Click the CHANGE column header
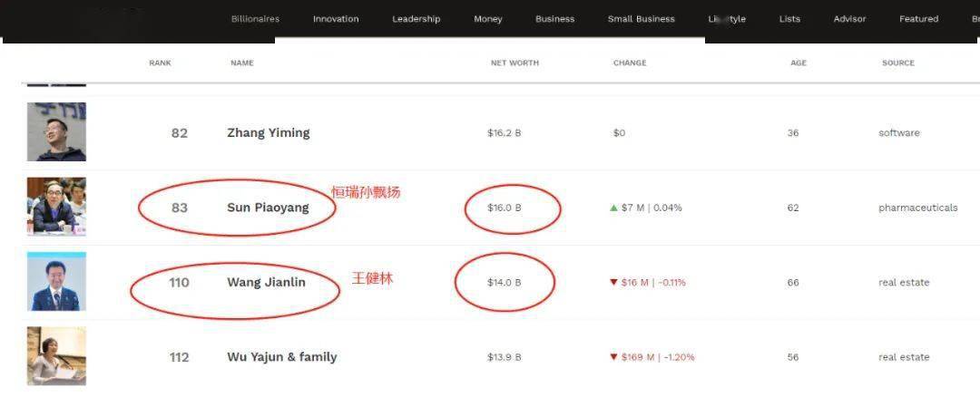 pos(630,63)
